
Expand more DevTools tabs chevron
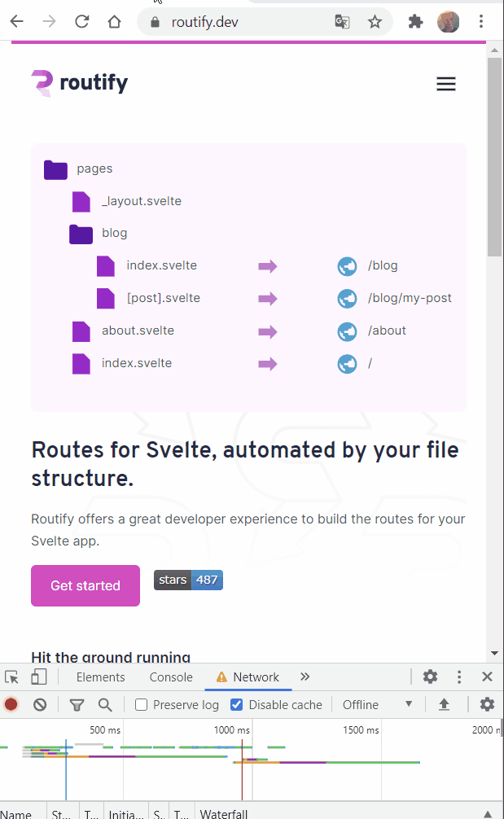[x=305, y=677]
